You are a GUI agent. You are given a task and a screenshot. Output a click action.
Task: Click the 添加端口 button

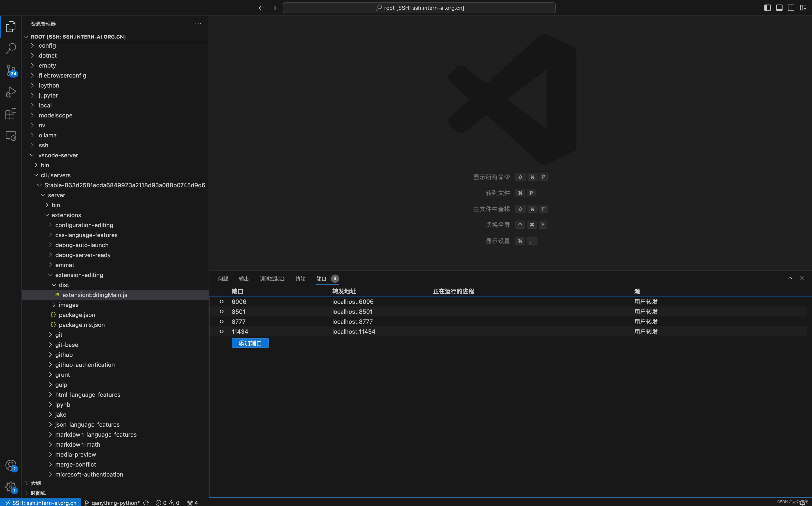250,343
